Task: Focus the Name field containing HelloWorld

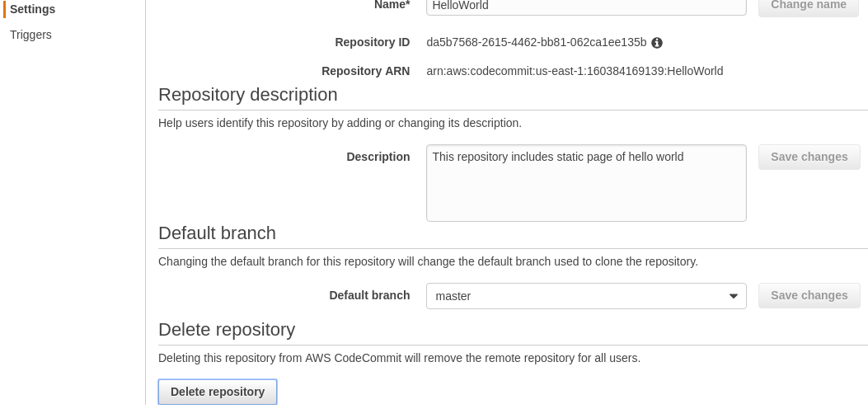Action: click(x=586, y=6)
